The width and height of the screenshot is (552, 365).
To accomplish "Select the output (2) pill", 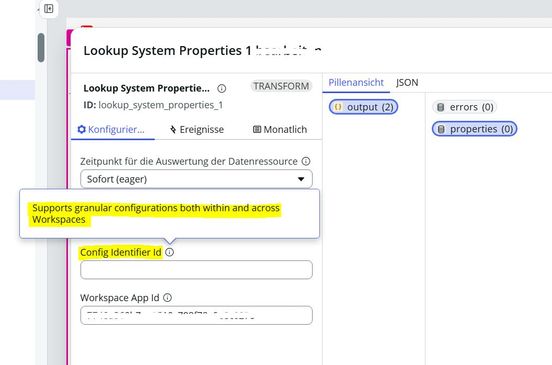I will 363,107.
